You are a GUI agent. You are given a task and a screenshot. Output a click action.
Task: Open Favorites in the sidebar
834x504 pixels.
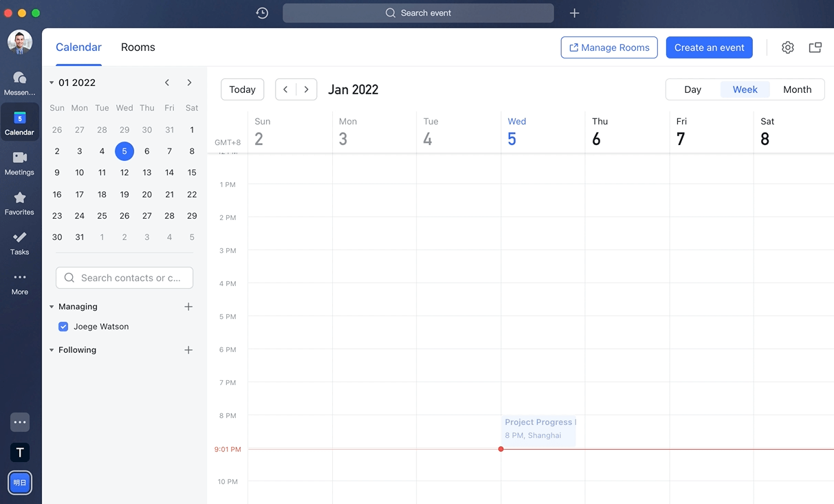pos(19,203)
